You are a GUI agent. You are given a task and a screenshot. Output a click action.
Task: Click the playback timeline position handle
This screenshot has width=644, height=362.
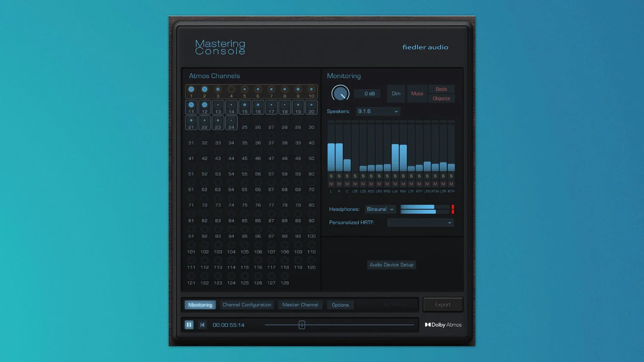301,325
